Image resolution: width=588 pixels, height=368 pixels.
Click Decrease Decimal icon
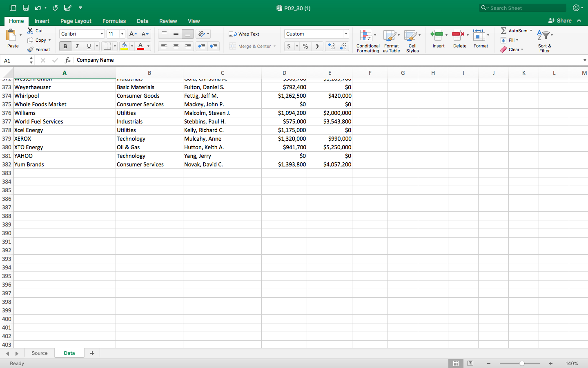[343, 46]
